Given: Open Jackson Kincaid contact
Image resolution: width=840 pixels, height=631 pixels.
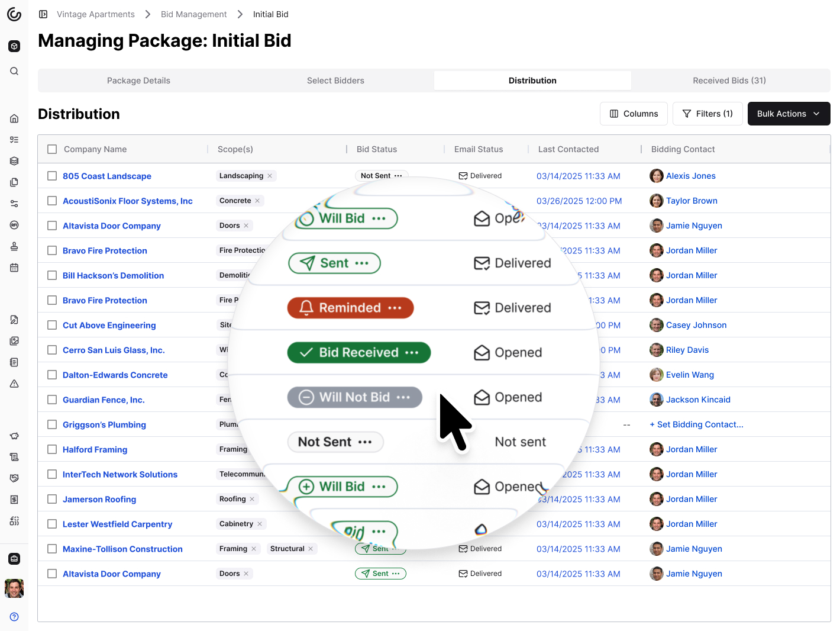Looking at the screenshot, I should click(698, 400).
